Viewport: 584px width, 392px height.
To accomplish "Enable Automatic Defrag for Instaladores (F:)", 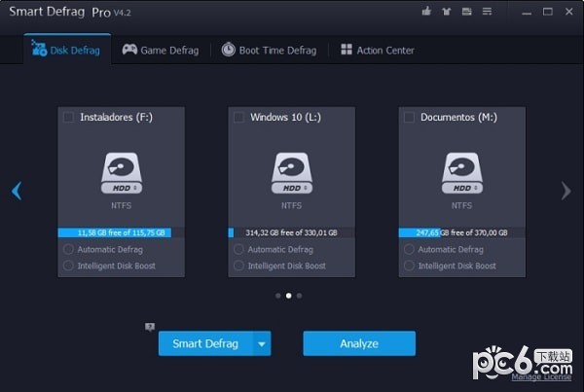I will [x=68, y=249].
